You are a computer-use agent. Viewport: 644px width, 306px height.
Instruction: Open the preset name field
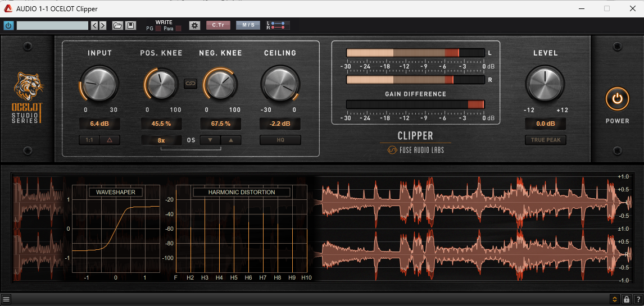click(52, 25)
